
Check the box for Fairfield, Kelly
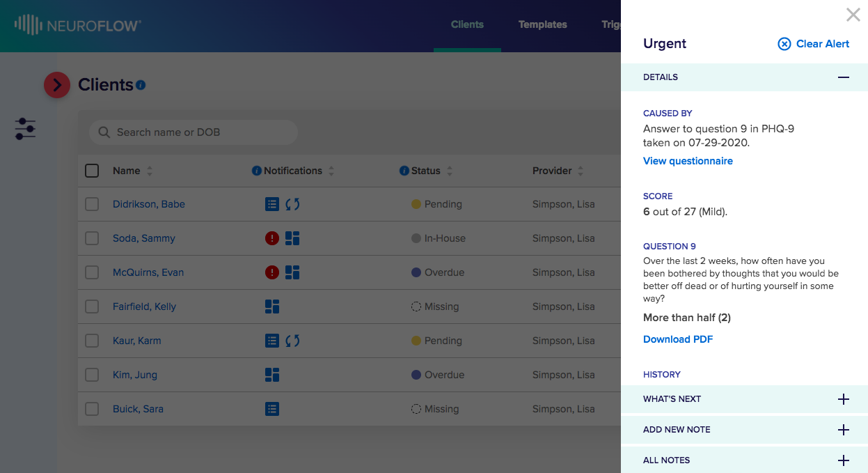92,307
